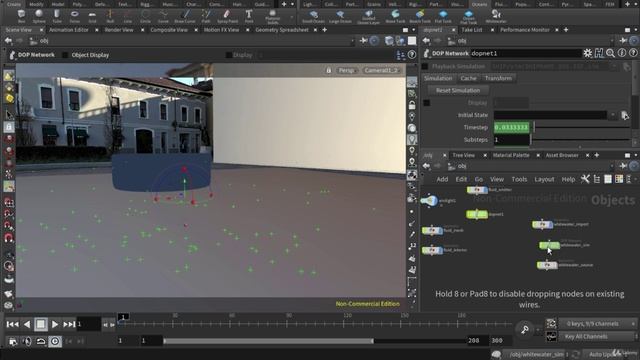Open the 0 keys, 9/9 channels dropdown
The width and height of the screenshot is (640, 360).
(597, 324)
